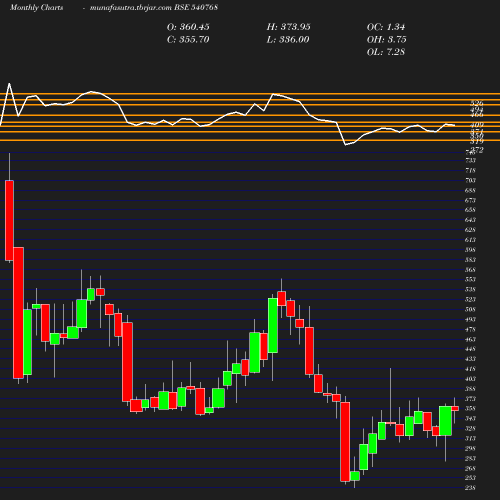The image size is (500, 500).
Task: Click the indicator scale label "409"
Action: (x=477, y=125)
